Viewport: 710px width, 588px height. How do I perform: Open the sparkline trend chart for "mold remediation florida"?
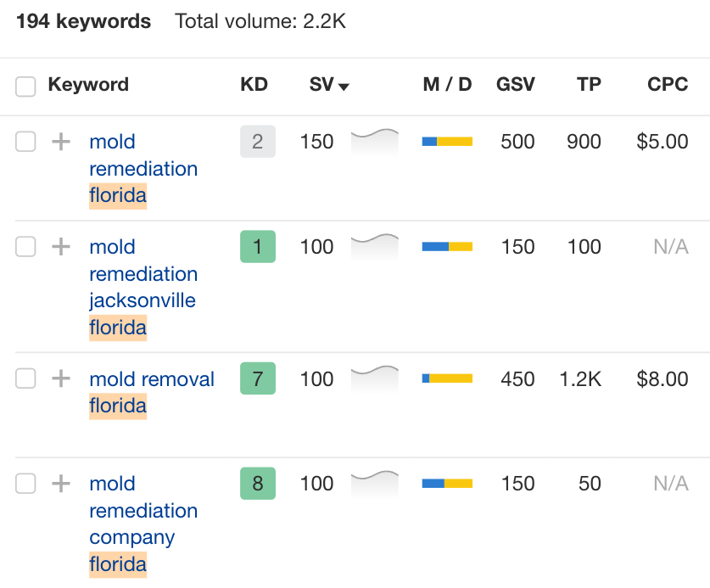(x=374, y=142)
